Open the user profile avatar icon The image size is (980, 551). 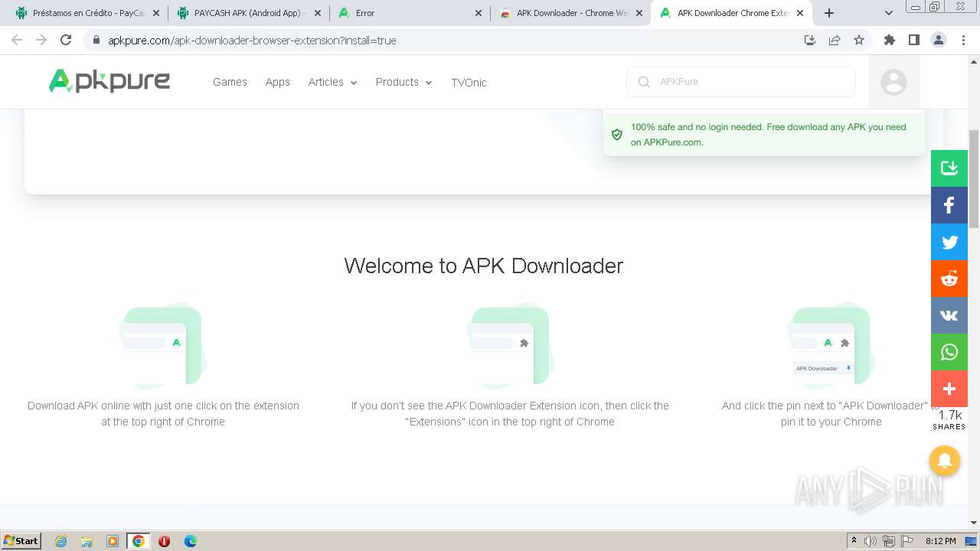(893, 82)
